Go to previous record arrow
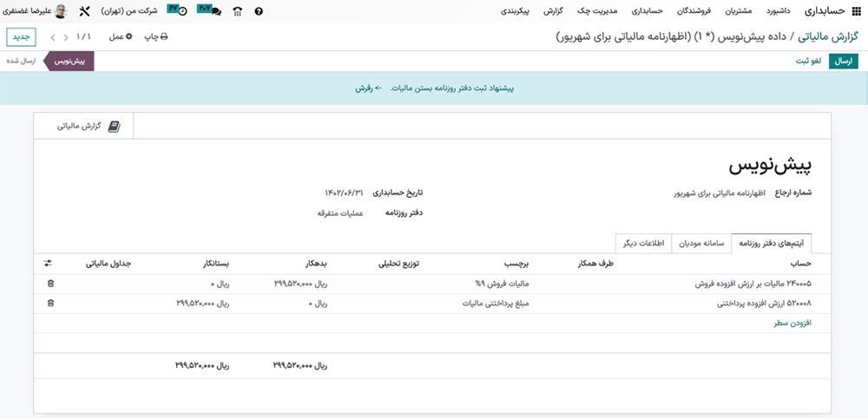The image size is (868, 419). (x=66, y=37)
